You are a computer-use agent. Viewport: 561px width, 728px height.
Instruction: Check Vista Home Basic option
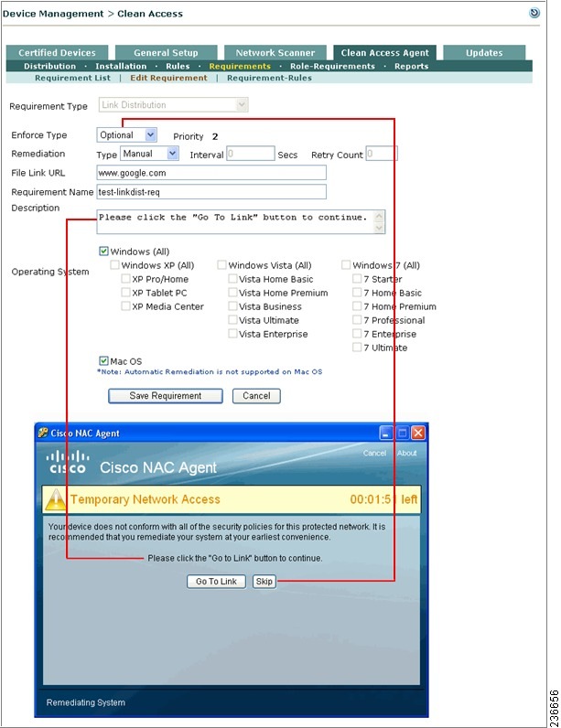[232, 279]
